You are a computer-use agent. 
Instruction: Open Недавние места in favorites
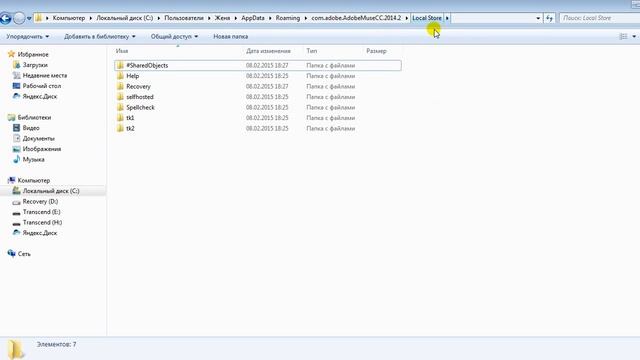[45, 76]
